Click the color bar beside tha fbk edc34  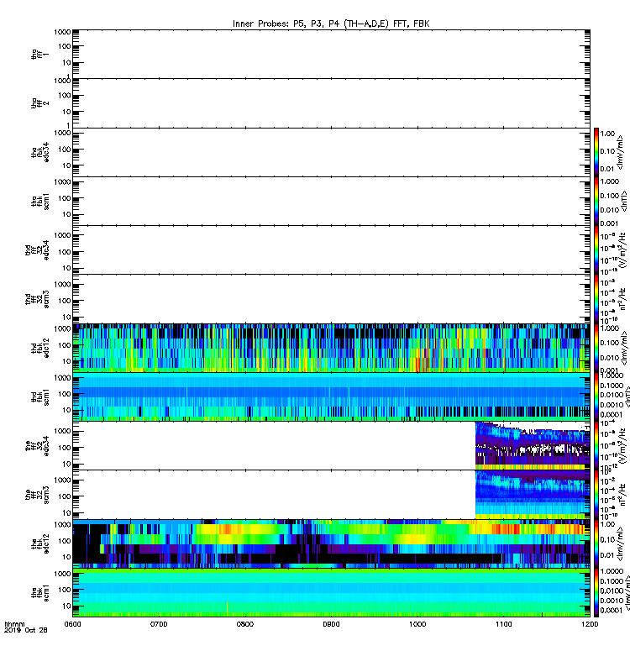tap(596, 152)
